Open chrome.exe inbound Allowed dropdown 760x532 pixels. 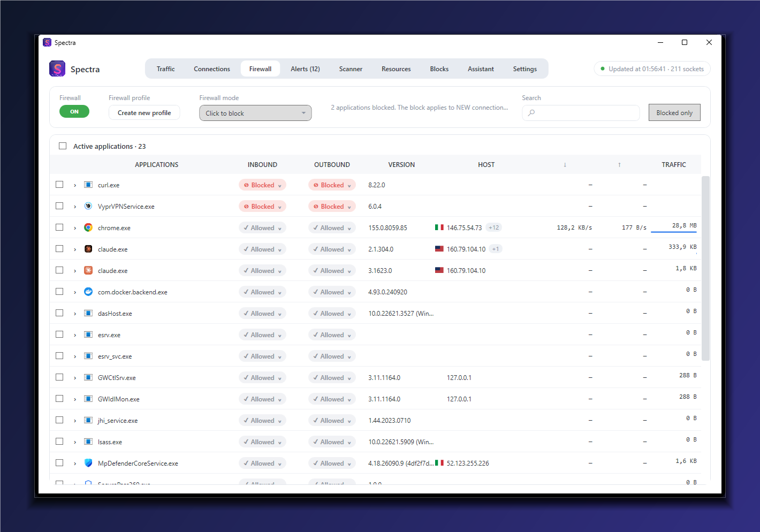pos(262,227)
